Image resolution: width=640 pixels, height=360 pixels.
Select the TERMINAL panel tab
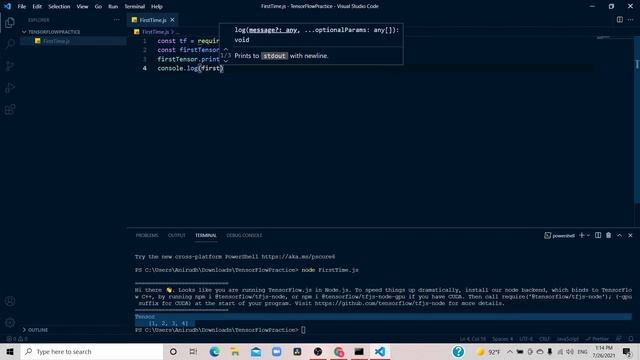pyautogui.click(x=206, y=235)
